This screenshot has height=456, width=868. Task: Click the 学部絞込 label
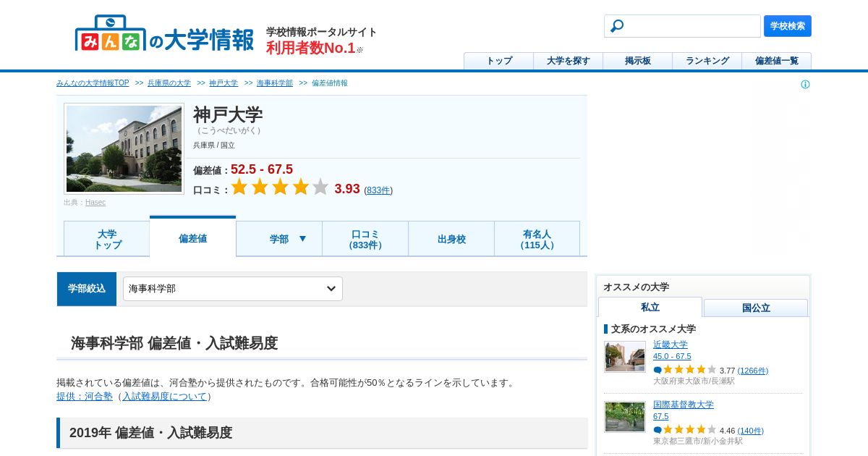click(x=87, y=289)
